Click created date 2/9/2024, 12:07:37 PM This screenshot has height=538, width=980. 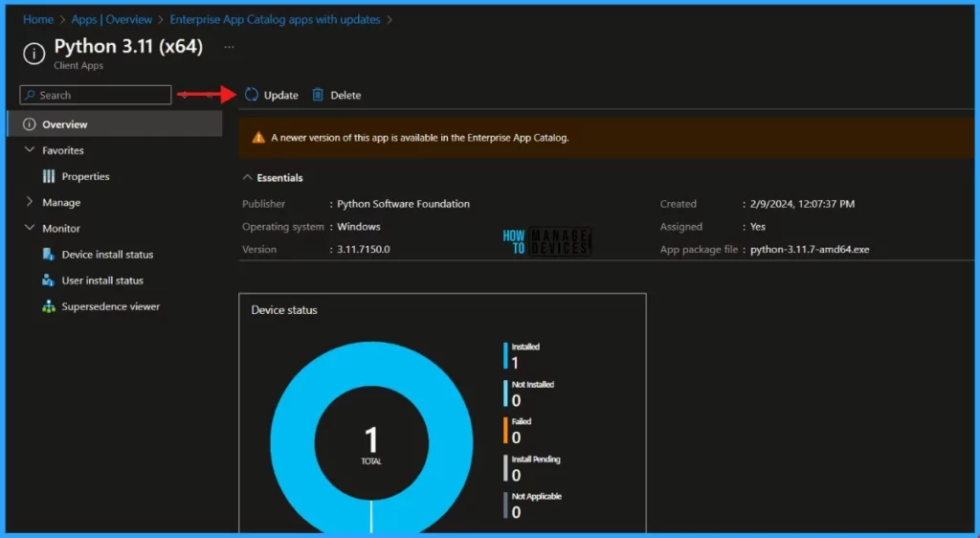(x=803, y=204)
